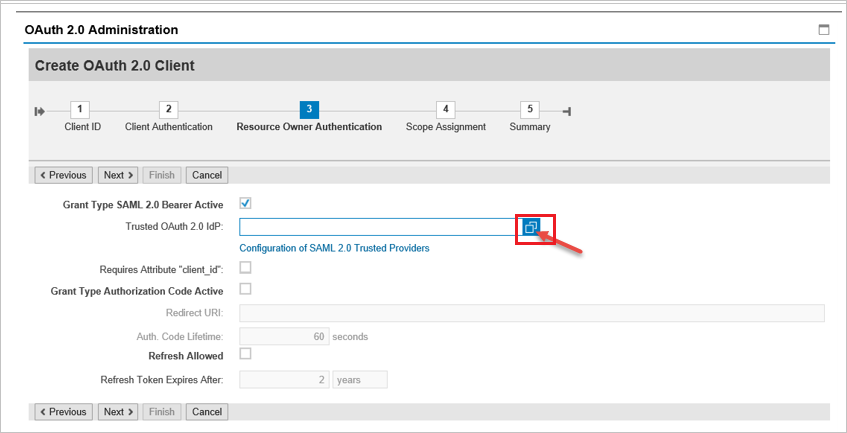Enable Requires Attribute "client_id" checkbox

pyautogui.click(x=246, y=267)
